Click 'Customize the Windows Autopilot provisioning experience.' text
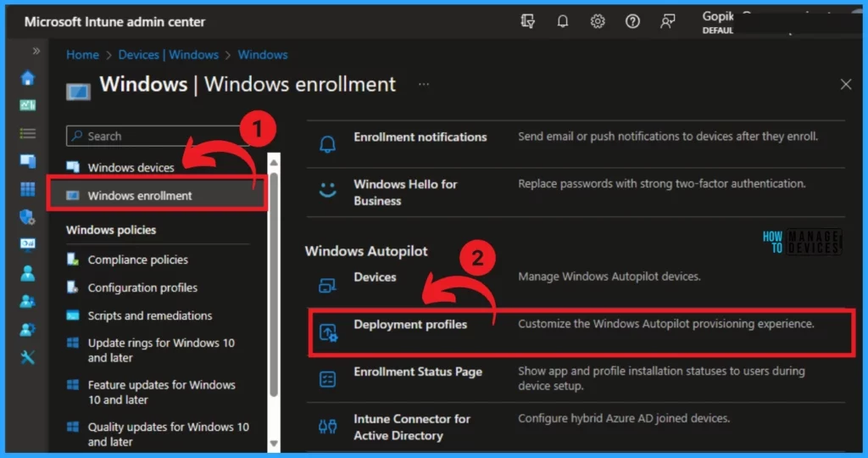 pyautogui.click(x=666, y=323)
